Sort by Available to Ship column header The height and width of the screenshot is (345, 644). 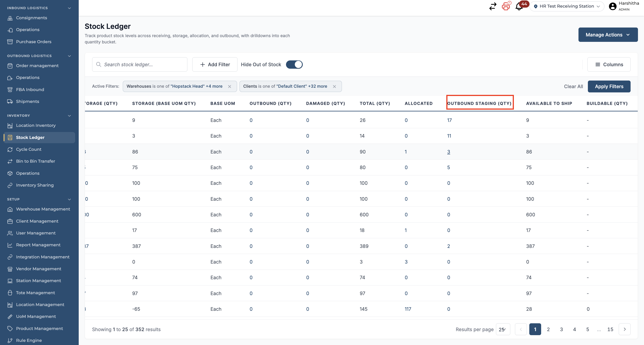[x=549, y=103]
